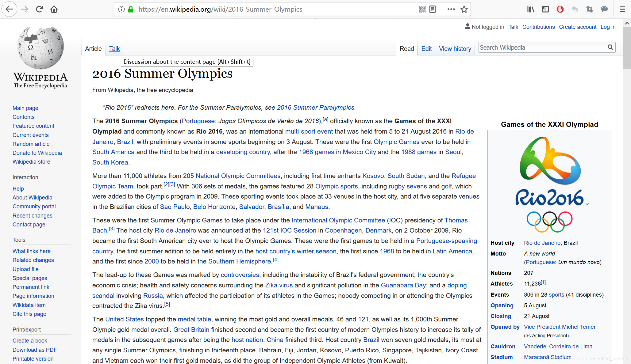Open Firefox hamburger application menu
631x364 pixels.
622,9
